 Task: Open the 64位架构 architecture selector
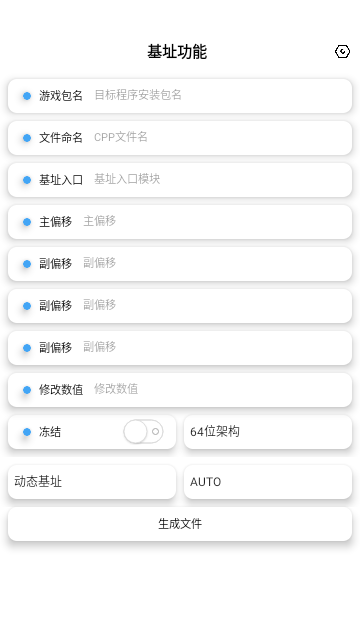coord(268,432)
